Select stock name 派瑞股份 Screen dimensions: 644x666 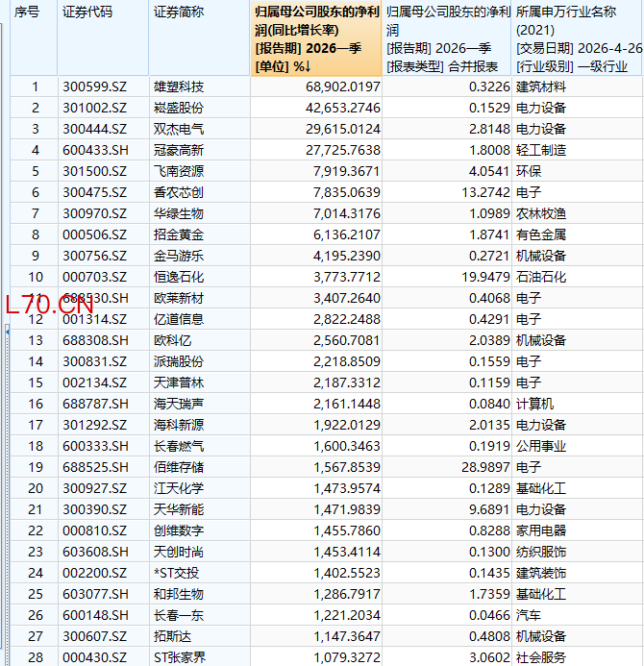(179, 362)
